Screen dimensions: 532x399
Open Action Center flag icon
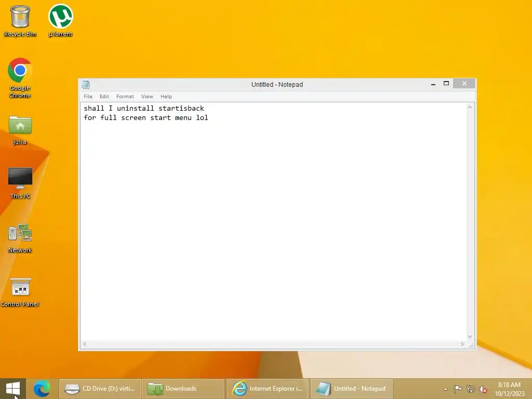click(x=458, y=389)
